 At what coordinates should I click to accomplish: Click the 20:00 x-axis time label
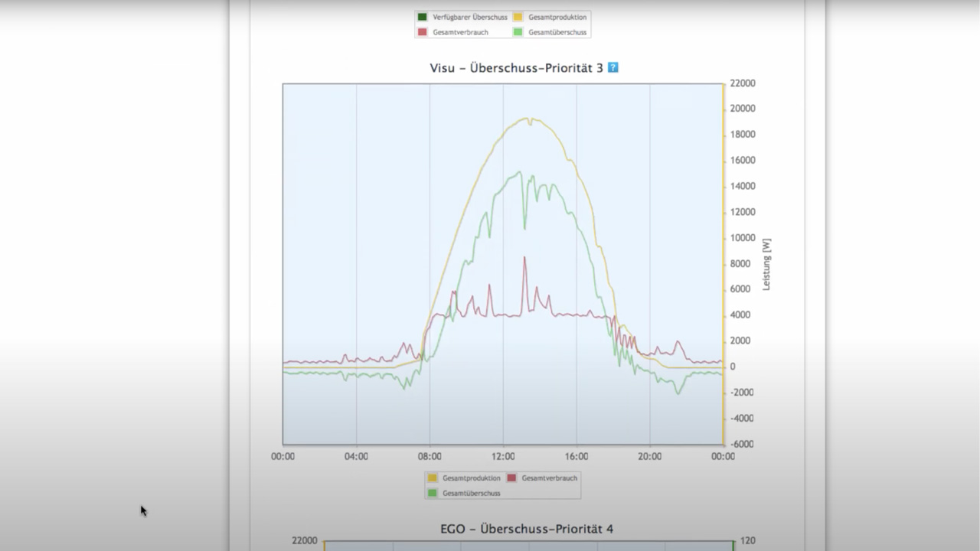650,456
